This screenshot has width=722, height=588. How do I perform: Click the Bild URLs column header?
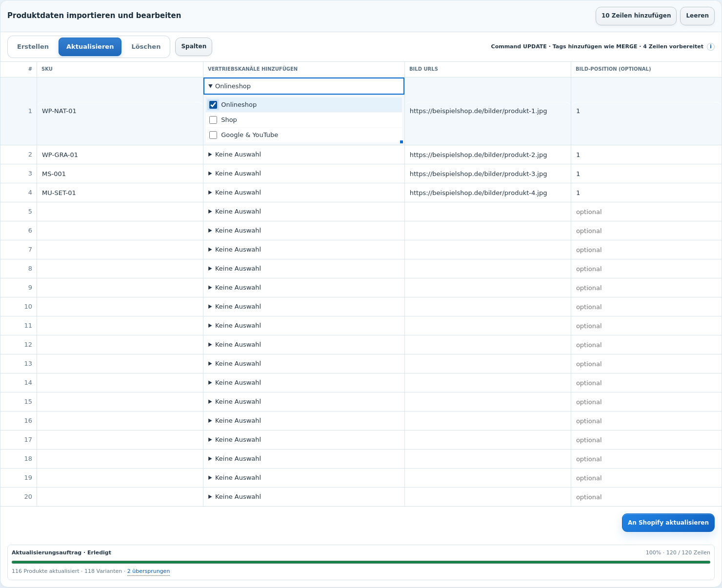click(488, 69)
